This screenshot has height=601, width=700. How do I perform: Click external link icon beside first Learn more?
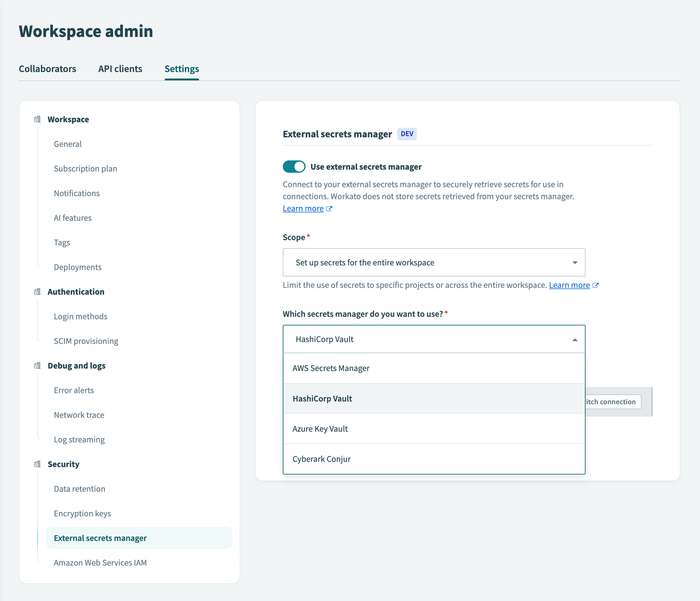point(329,208)
